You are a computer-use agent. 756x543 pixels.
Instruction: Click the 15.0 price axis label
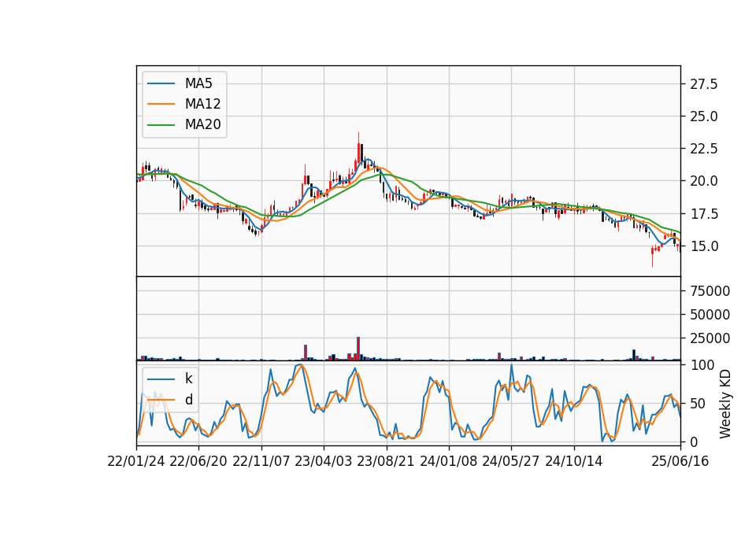tap(703, 246)
